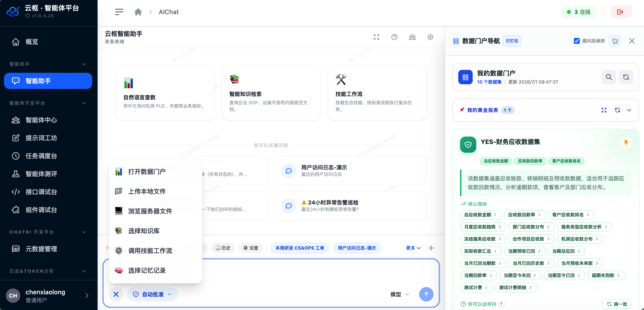The height and width of the screenshot is (310, 644).
Task: Open 任务调度台 in sidebar
Action: (48, 156)
